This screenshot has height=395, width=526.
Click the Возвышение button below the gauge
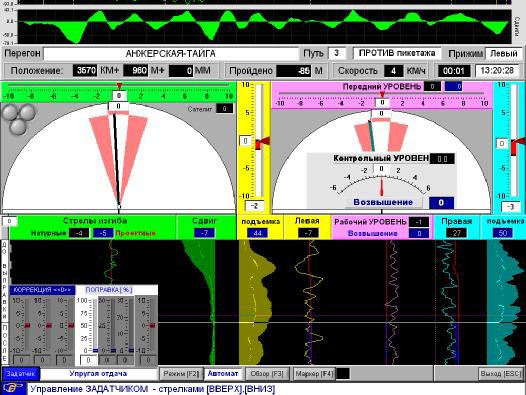[383, 202]
